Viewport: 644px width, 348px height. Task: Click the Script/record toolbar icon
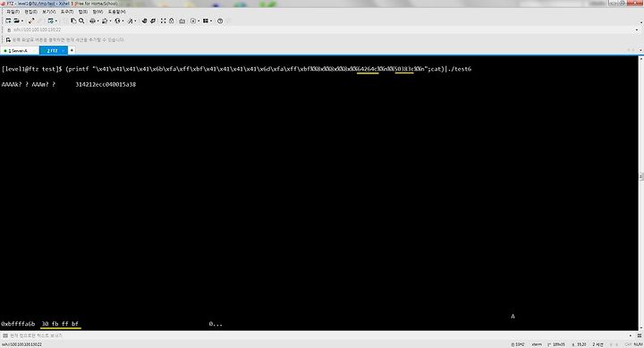[193, 21]
